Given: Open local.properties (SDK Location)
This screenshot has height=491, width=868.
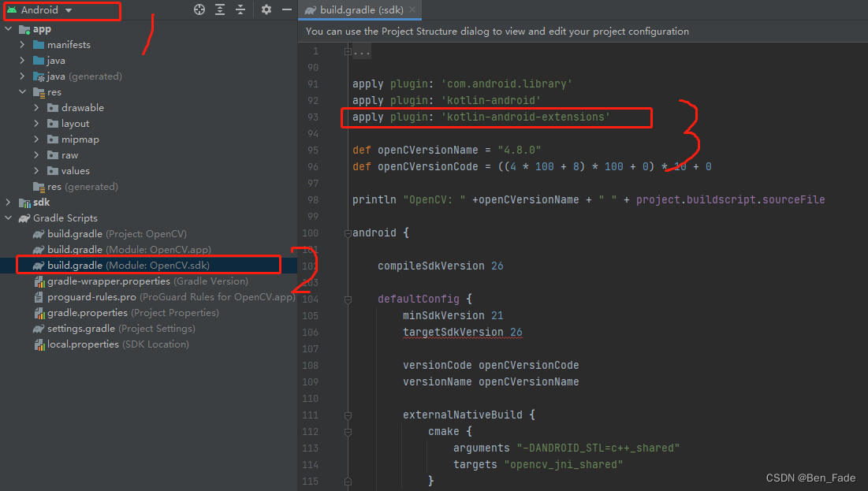Looking at the screenshot, I should pos(118,344).
